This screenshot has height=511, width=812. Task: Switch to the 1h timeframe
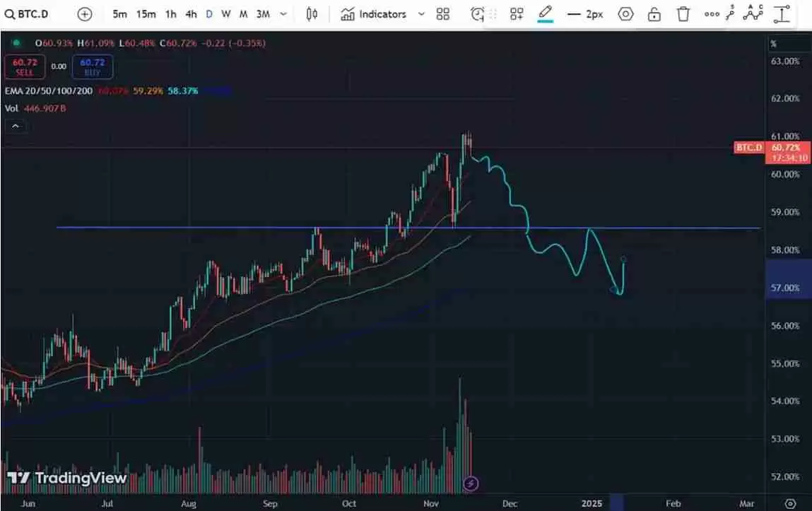point(169,13)
